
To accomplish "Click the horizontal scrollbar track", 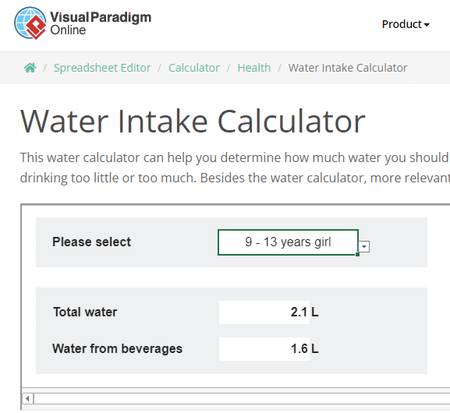I will 242,398.
